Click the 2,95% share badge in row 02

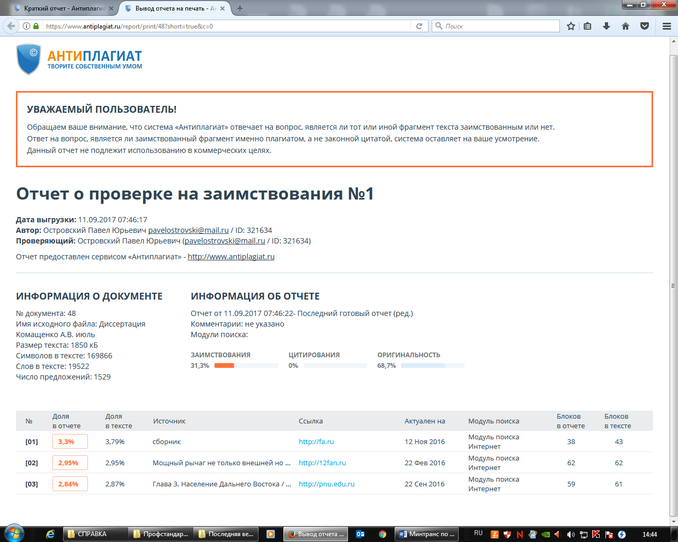click(x=70, y=463)
